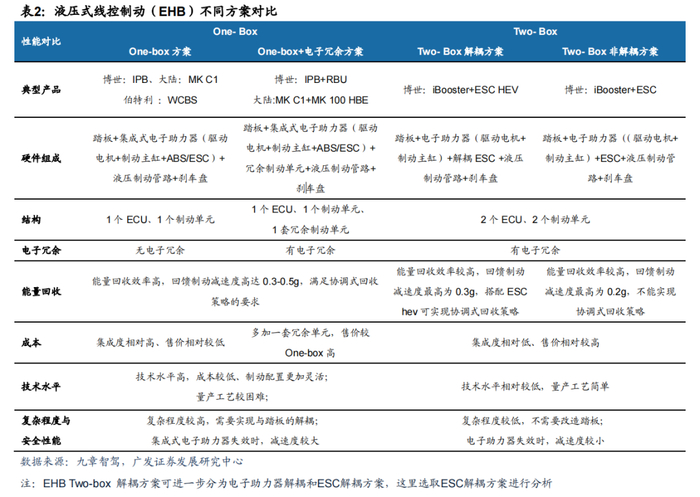Click the '电子冗余' row label

[41, 251]
